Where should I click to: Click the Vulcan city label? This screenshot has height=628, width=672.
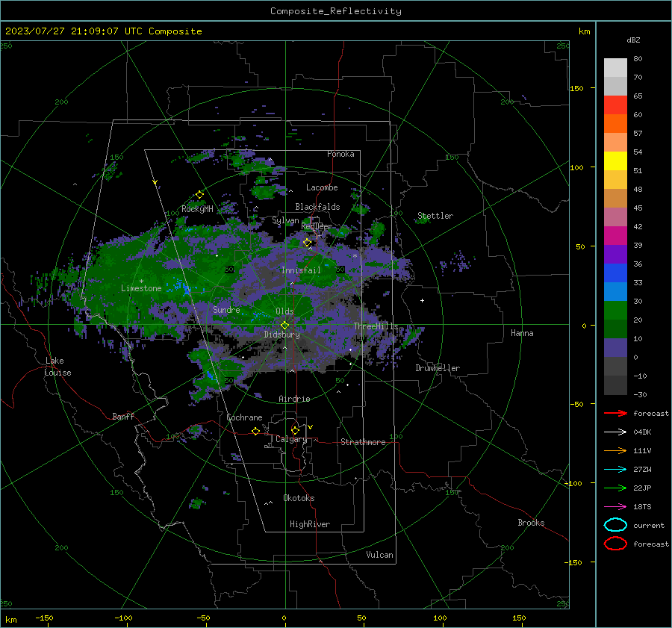[379, 555]
